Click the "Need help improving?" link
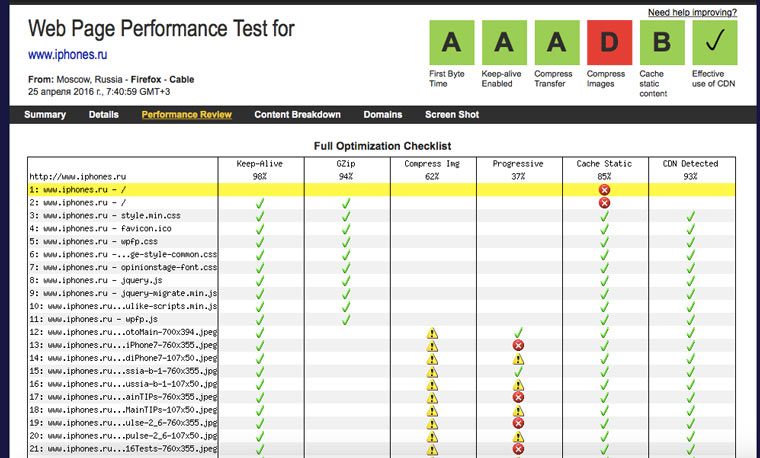Viewport: 760px width, 458px height. pyautogui.click(x=692, y=13)
